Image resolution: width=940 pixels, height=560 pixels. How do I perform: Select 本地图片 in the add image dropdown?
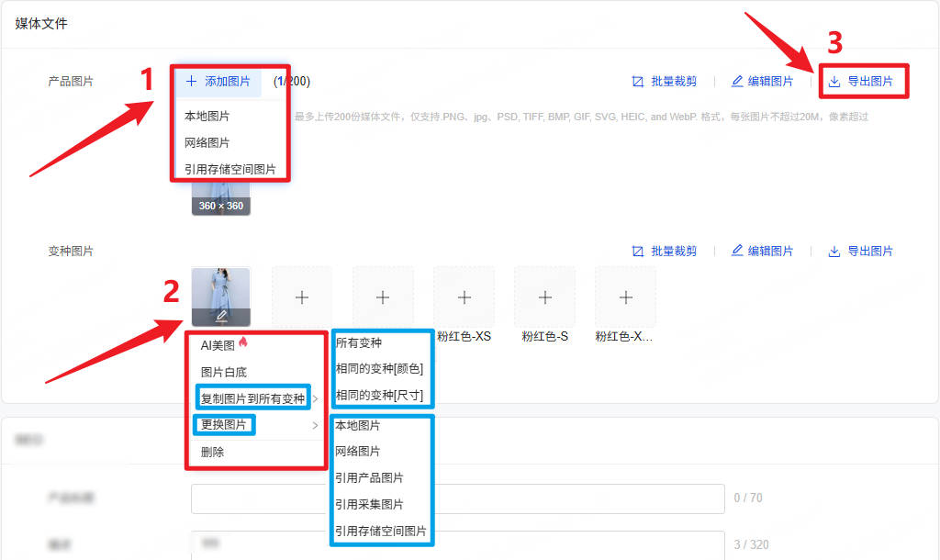[x=207, y=116]
